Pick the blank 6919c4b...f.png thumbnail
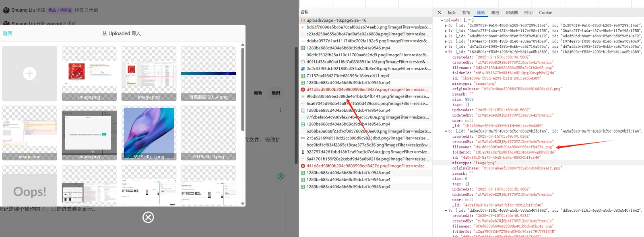Image resolution: width=644 pixels, height=237 pixels. click(x=208, y=133)
